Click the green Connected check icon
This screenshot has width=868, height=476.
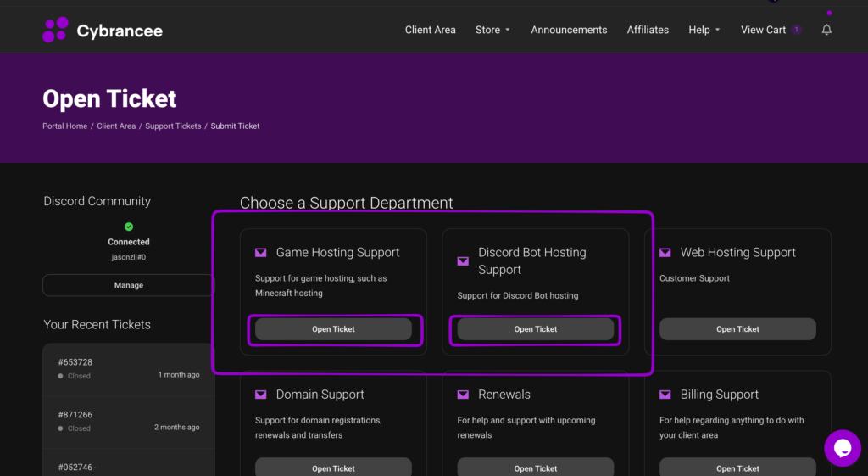click(129, 227)
